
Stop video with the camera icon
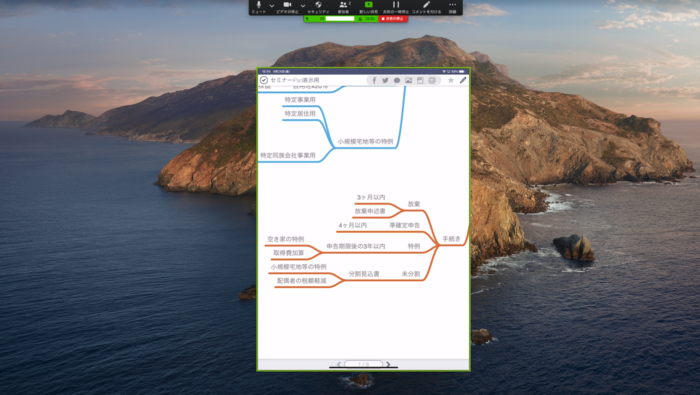[x=287, y=7]
